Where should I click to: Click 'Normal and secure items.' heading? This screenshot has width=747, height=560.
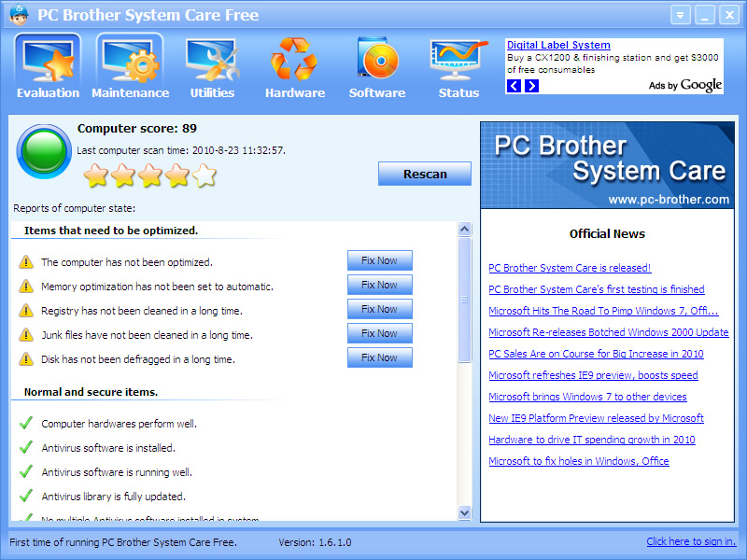pos(91,392)
